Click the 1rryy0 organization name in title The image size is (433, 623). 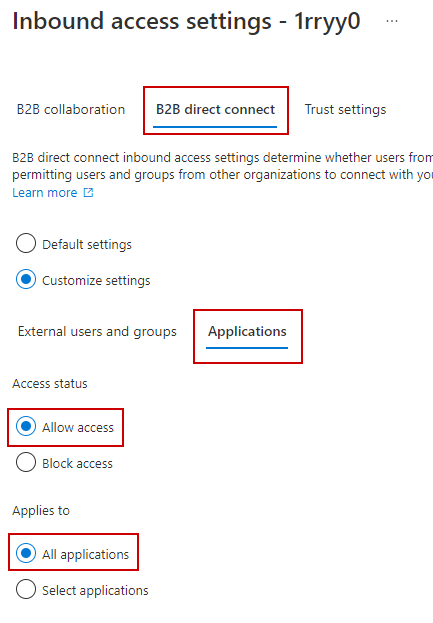[327, 22]
